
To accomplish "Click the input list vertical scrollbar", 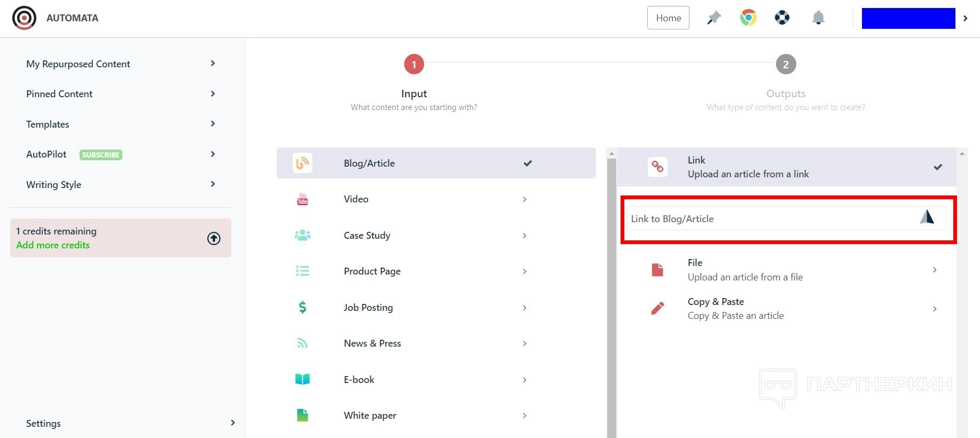I will [x=611, y=294].
